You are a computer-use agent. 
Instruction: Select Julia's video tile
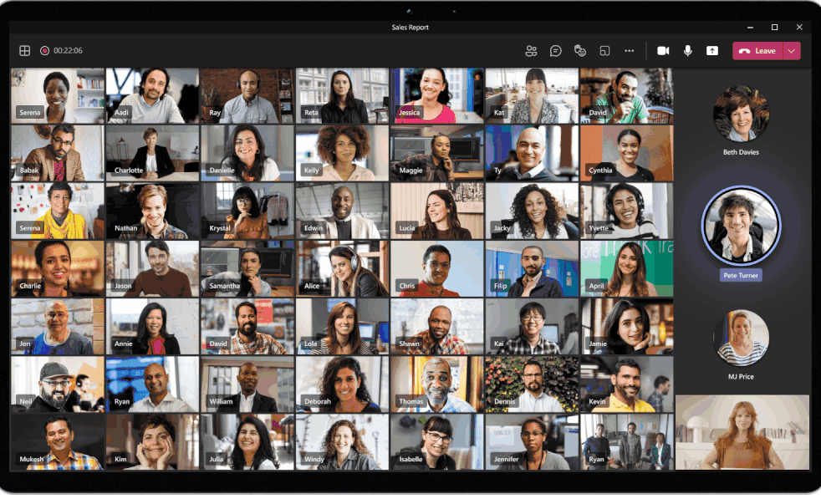coord(247,441)
